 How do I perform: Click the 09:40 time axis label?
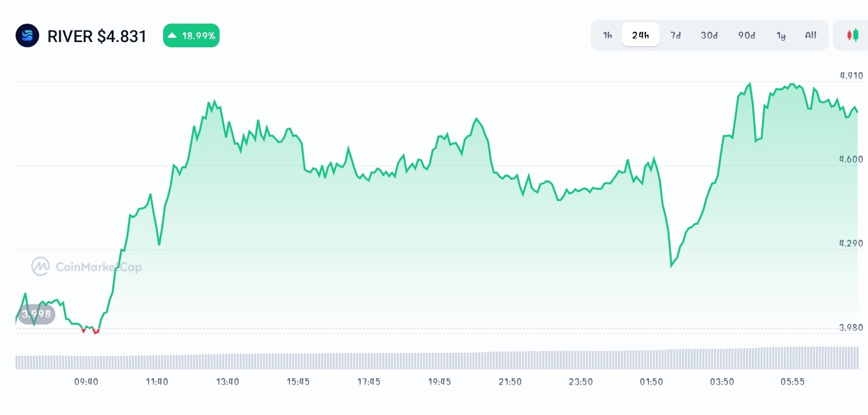[x=86, y=382]
